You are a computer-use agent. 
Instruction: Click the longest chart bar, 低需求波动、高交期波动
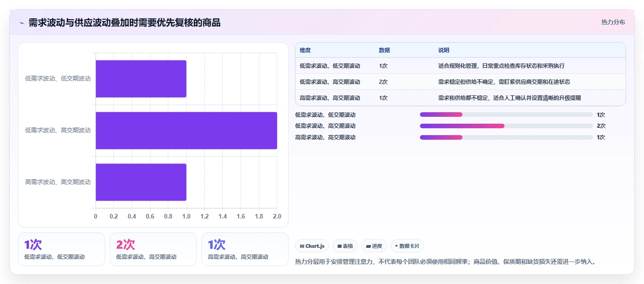[186, 131]
